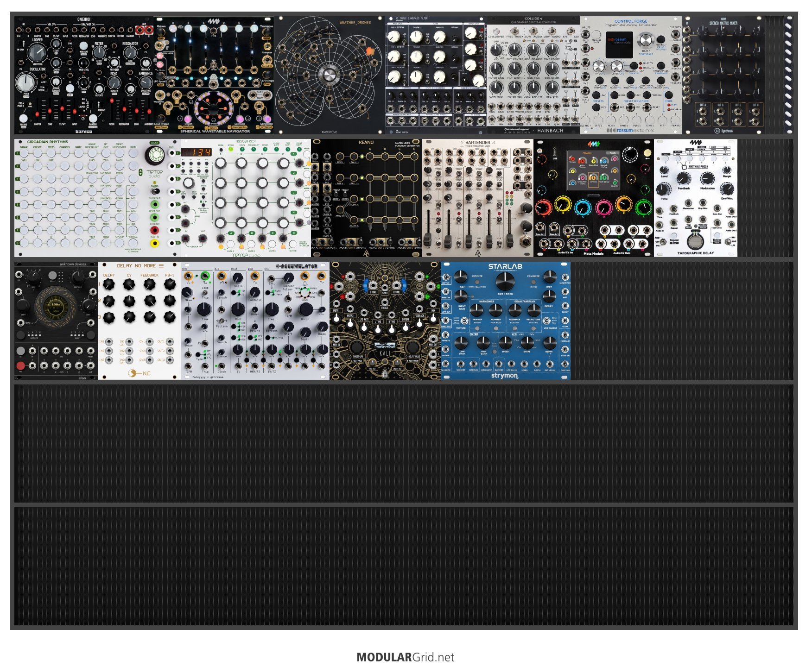Click the row 1 DELAY knob on Delay No More
812x667 pixels.
(109, 284)
